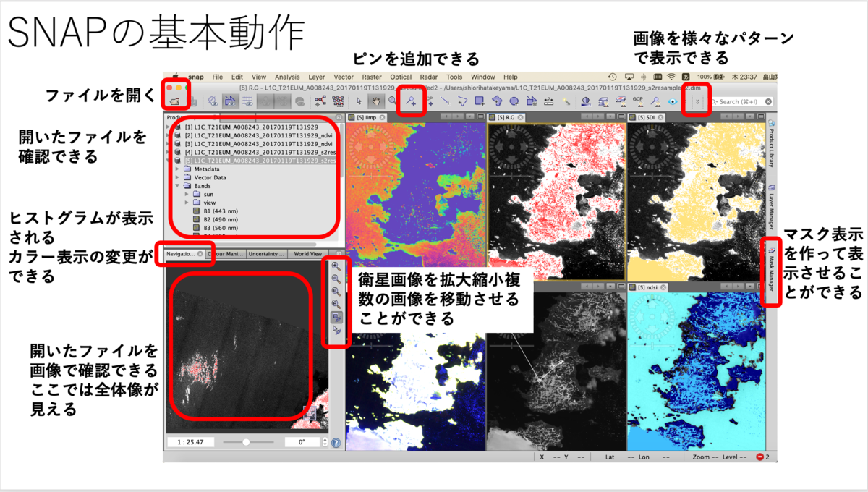The image size is (868, 492).
Task: Click the Range Finder ruler tool
Action: [x=549, y=102]
